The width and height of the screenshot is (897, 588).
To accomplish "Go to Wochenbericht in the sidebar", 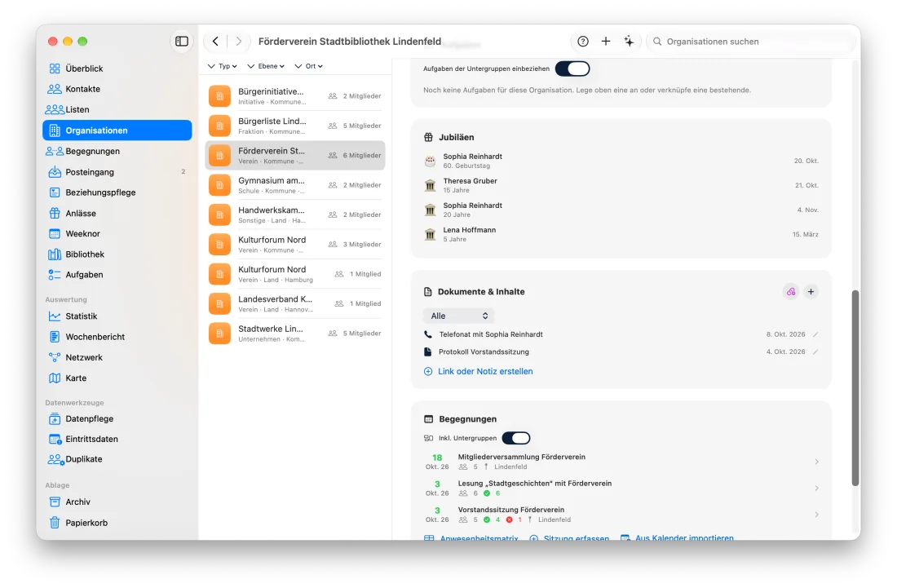I will click(x=117, y=337).
